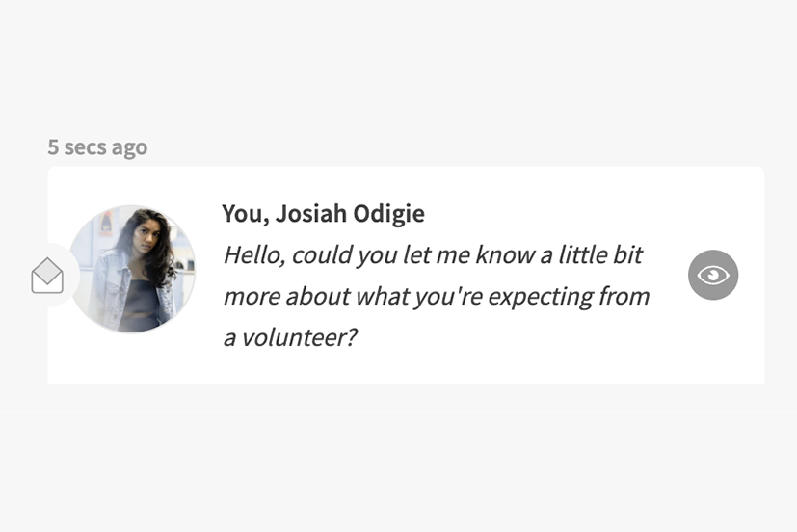Click the open envelope read-status icon
Screen dimensions: 797x532
click(x=47, y=276)
